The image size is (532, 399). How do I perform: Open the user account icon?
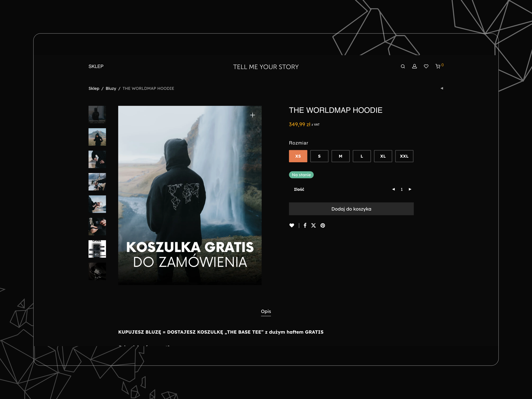point(414,66)
